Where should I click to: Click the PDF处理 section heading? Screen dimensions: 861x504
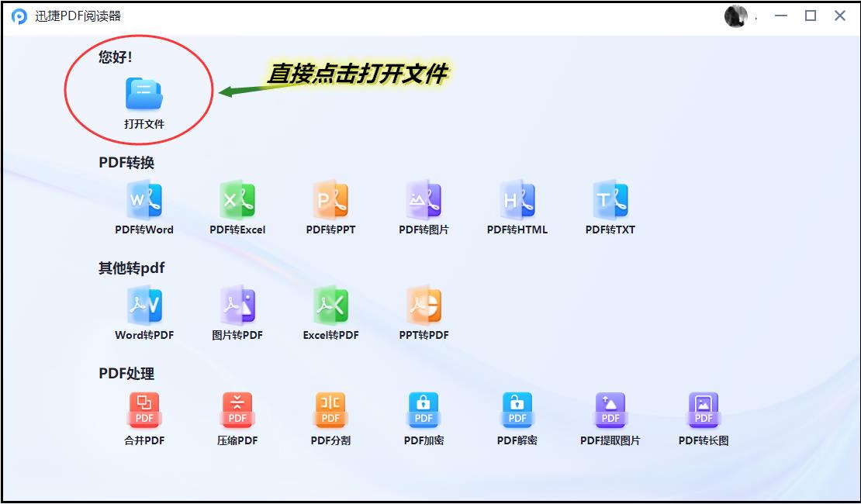point(126,373)
